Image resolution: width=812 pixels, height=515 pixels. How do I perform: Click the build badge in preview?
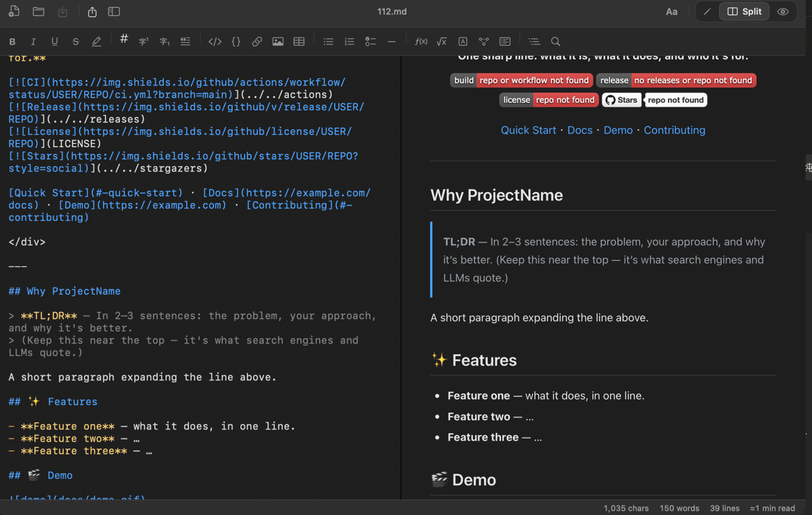tap(521, 80)
